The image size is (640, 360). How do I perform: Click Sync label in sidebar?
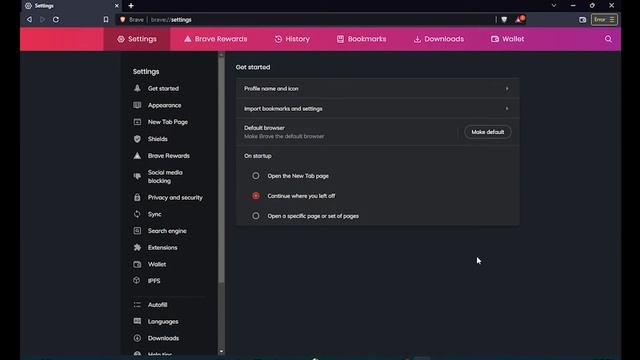coord(154,214)
